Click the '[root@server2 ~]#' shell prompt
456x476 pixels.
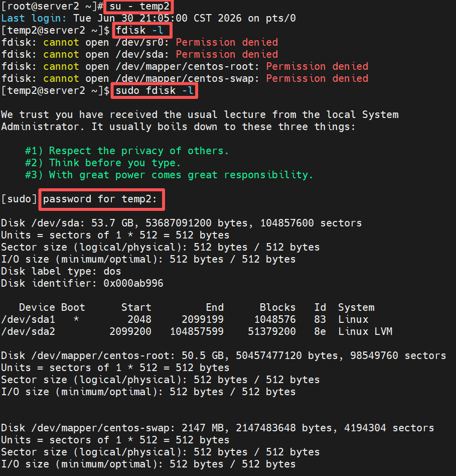52,6
